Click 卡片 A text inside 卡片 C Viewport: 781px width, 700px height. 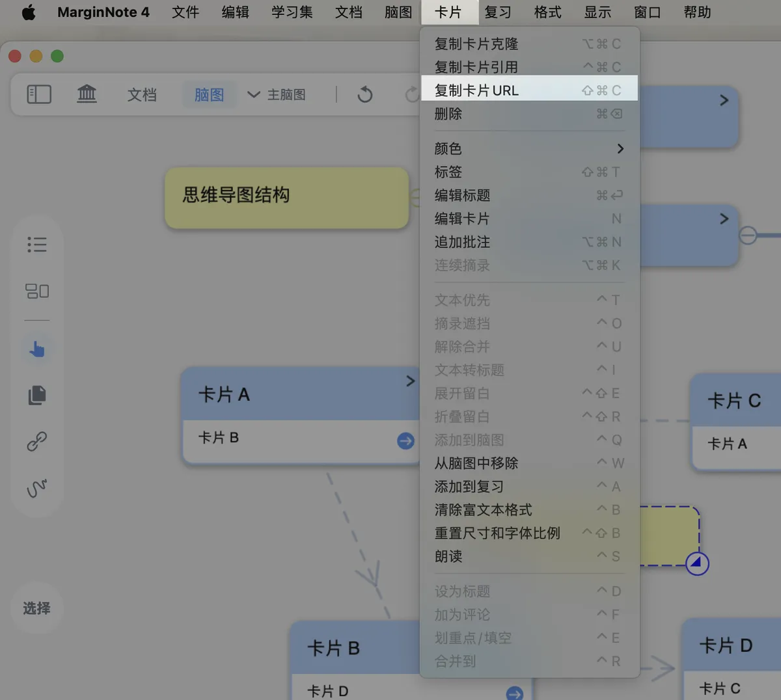pyautogui.click(x=727, y=444)
